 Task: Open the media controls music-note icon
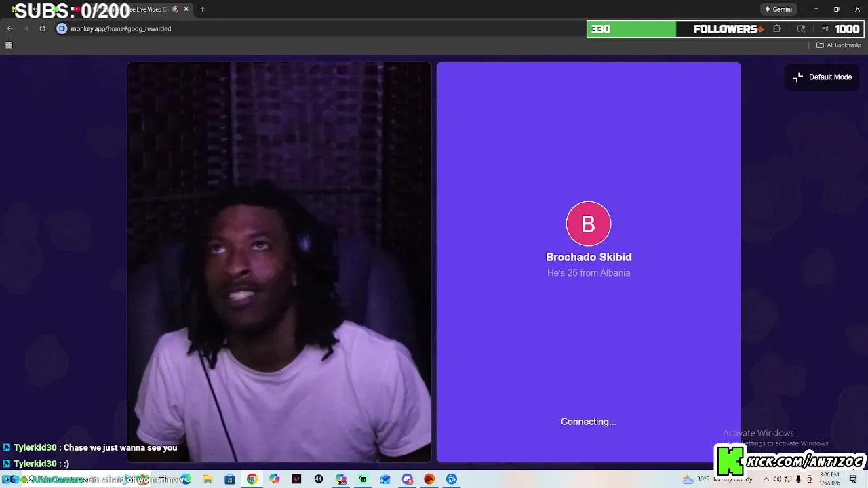825,28
